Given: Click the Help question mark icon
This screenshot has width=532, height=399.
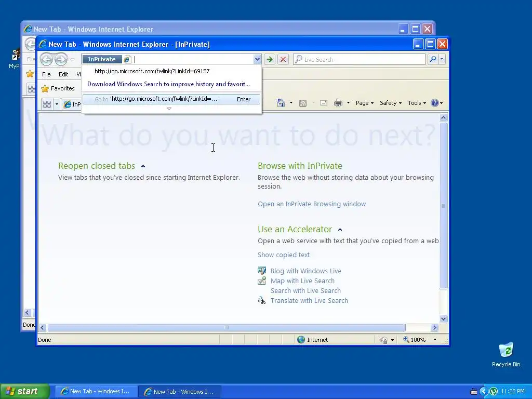Looking at the screenshot, I should [x=435, y=103].
